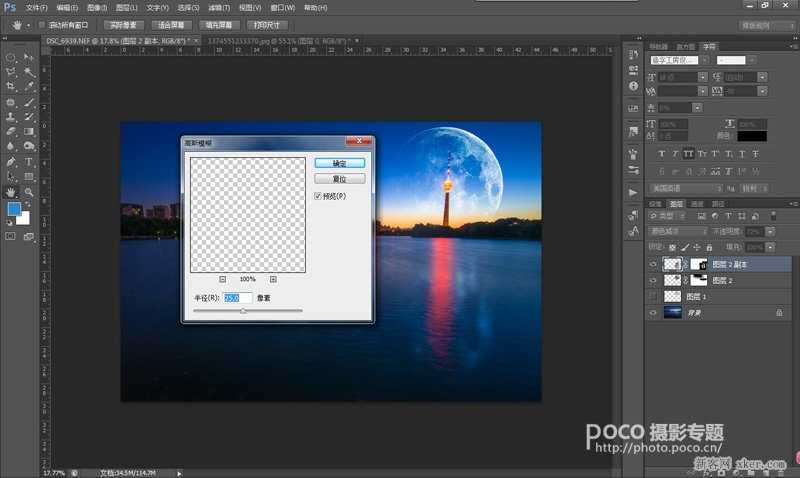Select the Hand tool in toolbar
This screenshot has height=478, width=800.
point(10,192)
